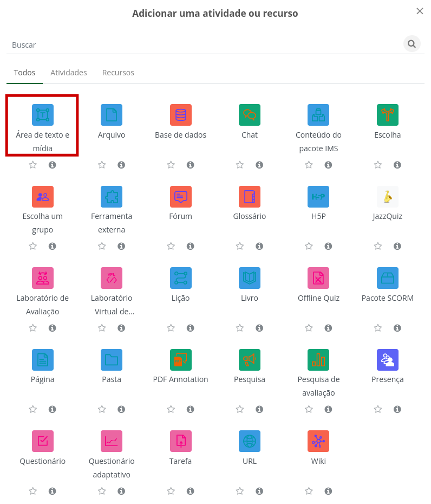
Task: Click the PDF Annotation label
Action: point(180,379)
